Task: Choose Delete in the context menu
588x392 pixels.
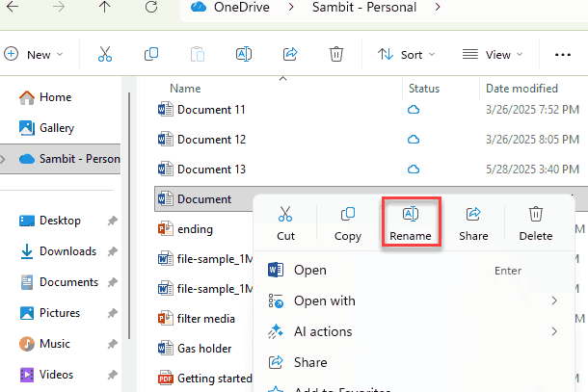Action: 536,223
